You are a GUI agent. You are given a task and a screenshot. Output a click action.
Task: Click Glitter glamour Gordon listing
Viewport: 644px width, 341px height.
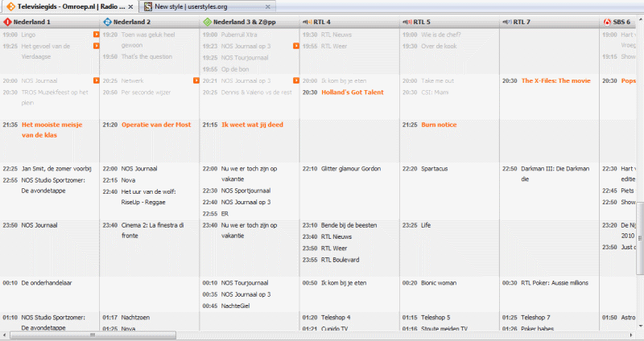tap(351, 169)
